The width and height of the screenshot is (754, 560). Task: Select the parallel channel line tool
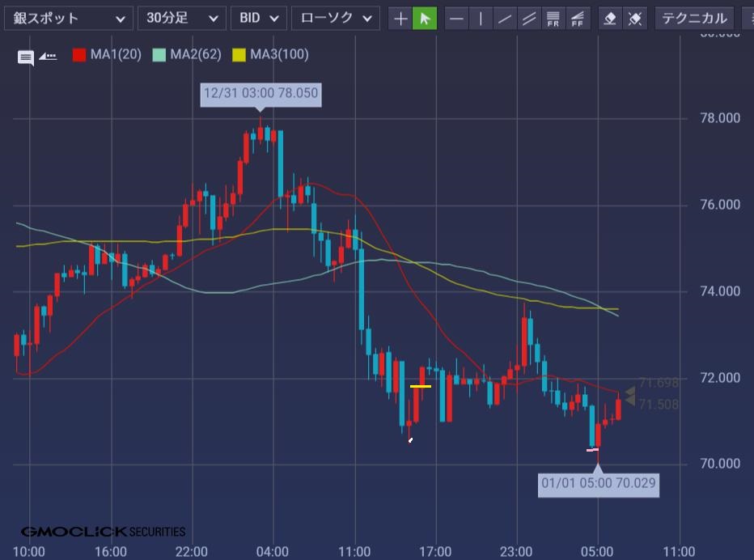click(529, 19)
